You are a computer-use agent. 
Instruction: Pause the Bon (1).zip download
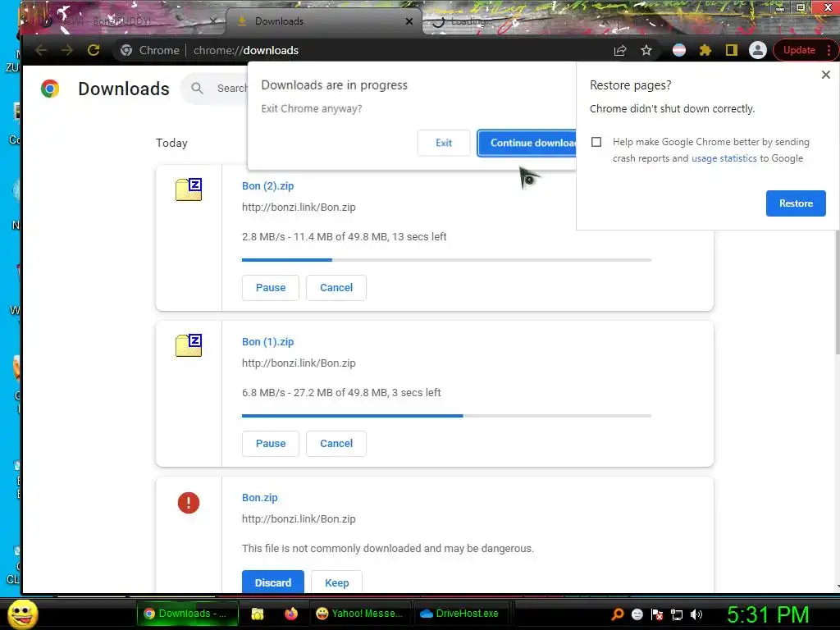click(x=271, y=444)
